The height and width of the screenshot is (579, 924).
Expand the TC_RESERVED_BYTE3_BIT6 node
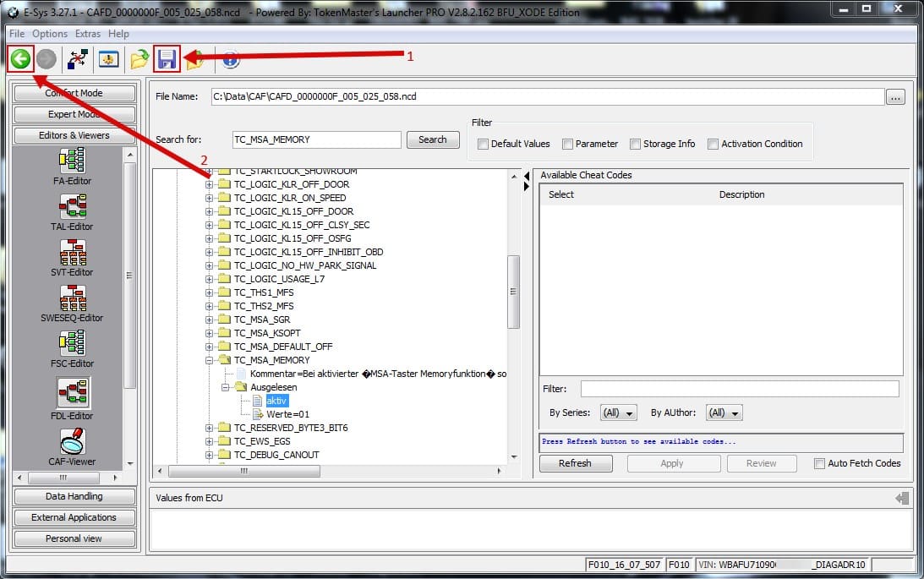coord(209,429)
